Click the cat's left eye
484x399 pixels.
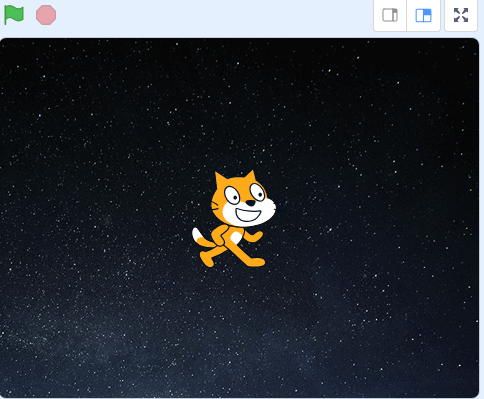pyautogui.click(x=232, y=195)
